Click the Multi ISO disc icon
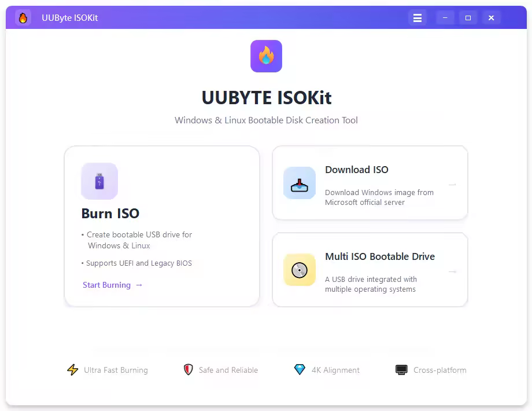Screen dimensions: 532x411 (300, 270)
